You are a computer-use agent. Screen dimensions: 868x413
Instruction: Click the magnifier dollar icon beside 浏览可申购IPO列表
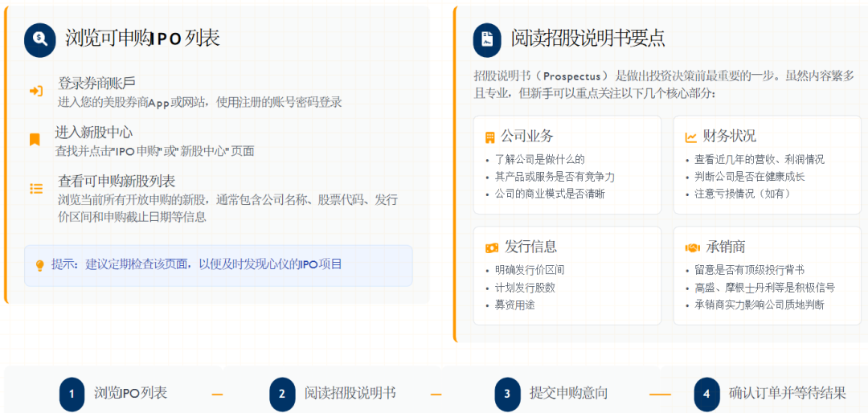40,39
